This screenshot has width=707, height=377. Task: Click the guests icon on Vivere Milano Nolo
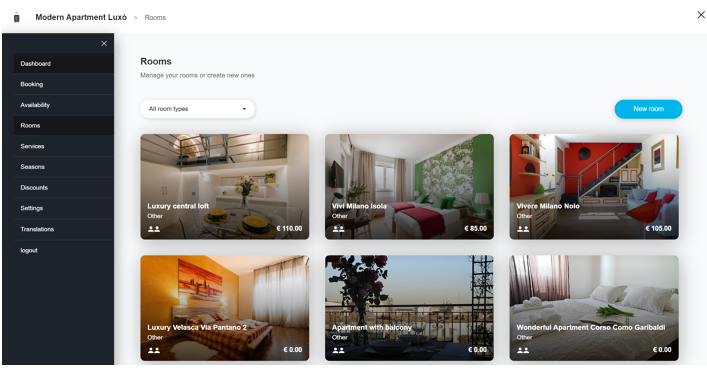click(523, 229)
